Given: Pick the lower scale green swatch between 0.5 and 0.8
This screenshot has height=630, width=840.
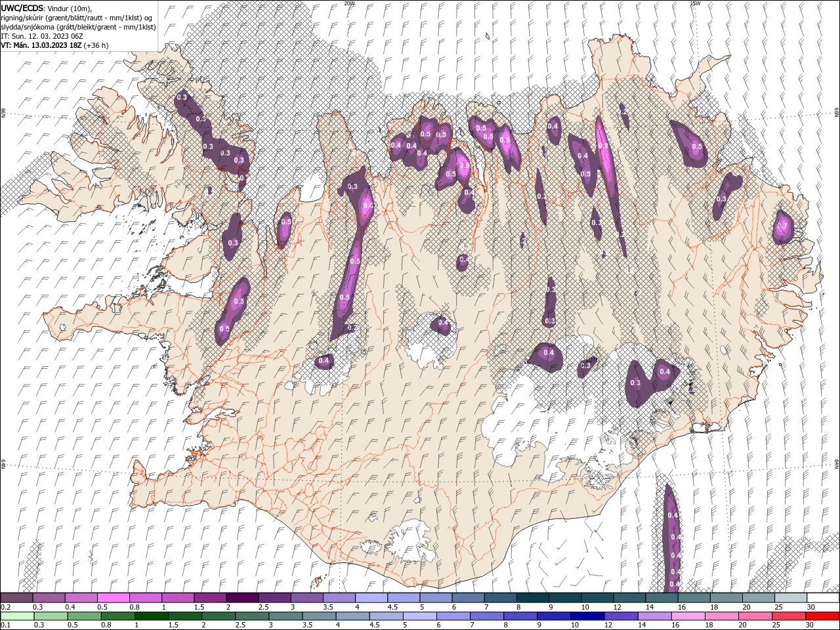Looking at the screenshot, I should tap(83, 616).
